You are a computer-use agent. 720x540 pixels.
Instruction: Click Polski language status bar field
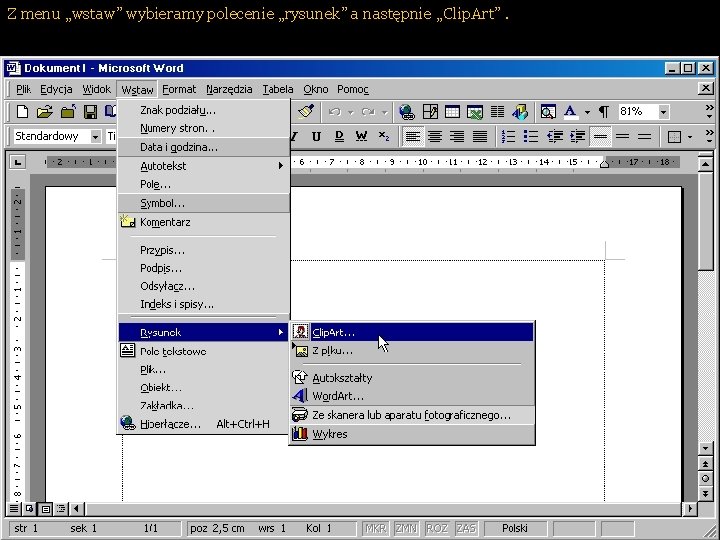(x=515, y=528)
